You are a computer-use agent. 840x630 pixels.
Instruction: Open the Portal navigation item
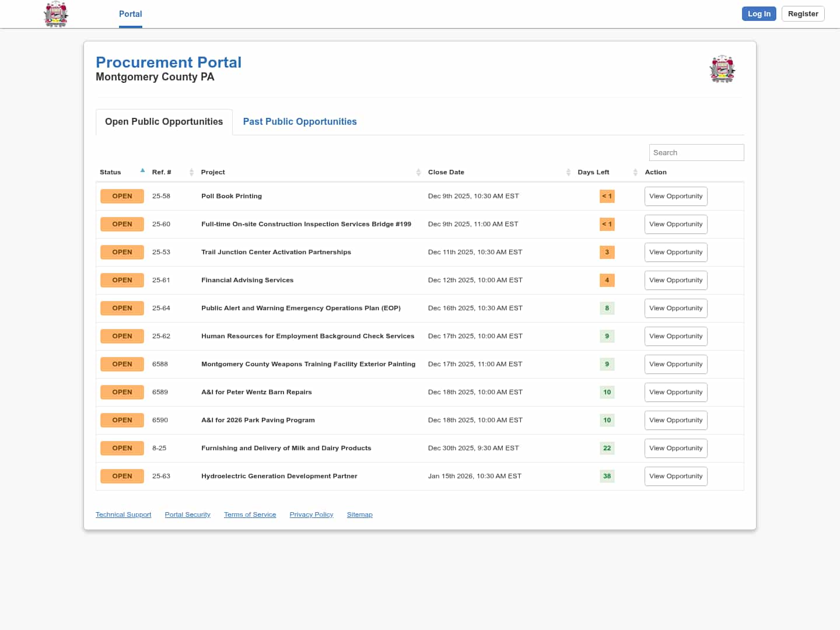click(130, 14)
